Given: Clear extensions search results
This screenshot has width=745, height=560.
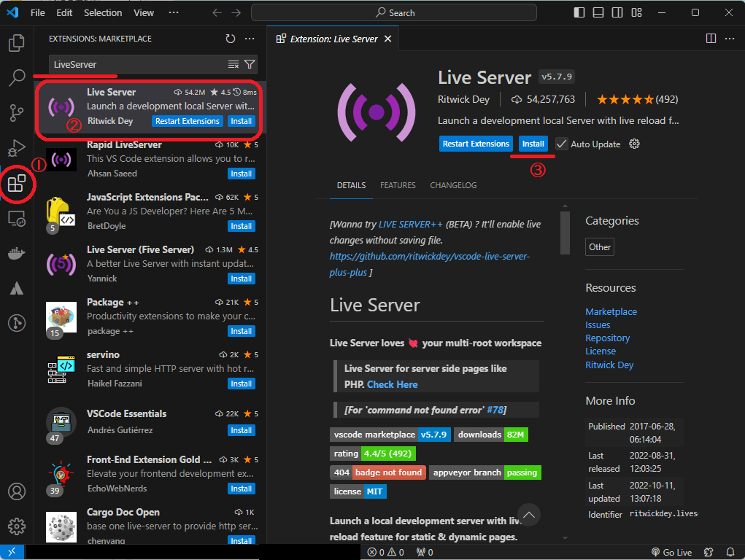Looking at the screenshot, I should 233,64.
